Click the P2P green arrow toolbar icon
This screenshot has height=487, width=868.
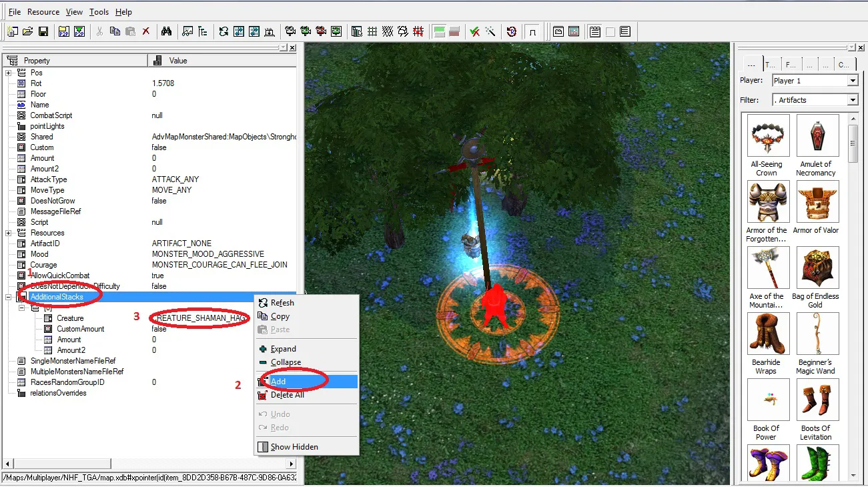click(79, 31)
